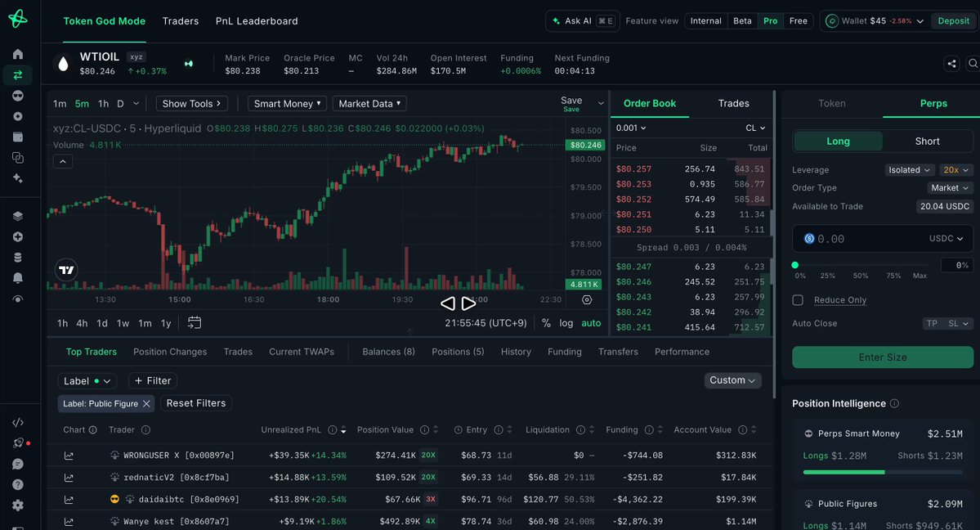Click the Show Tools button
Image resolution: width=980 pixels, height=530 pixels.
(x=191, y=104)
